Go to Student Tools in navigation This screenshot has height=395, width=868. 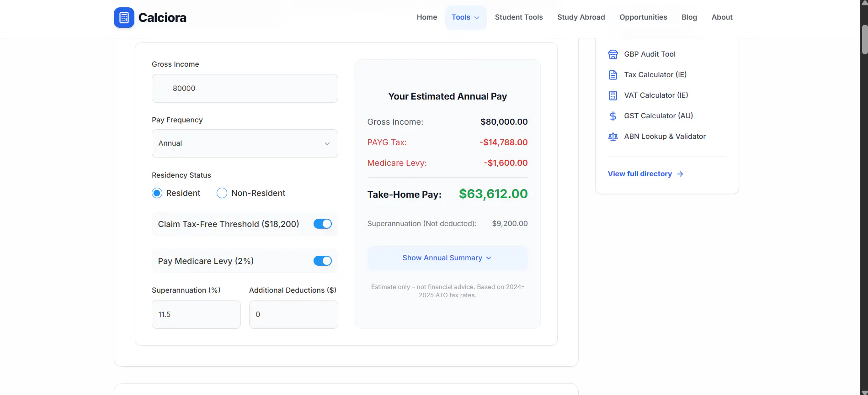tap(519, 17)
